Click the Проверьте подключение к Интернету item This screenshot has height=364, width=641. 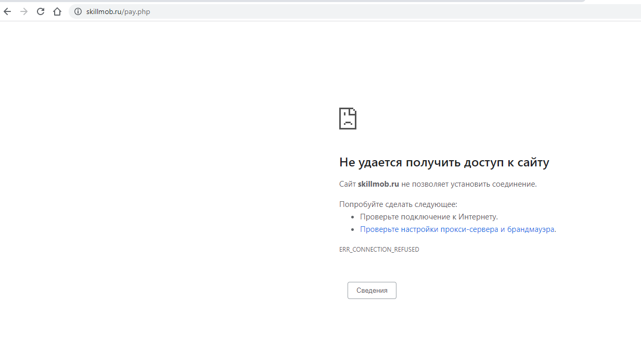(429, 217)
